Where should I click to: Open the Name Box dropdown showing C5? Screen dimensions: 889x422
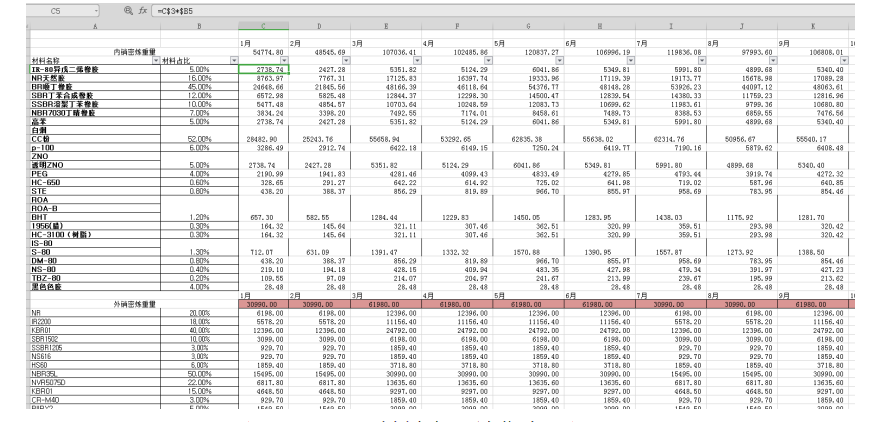click(97, 10)
